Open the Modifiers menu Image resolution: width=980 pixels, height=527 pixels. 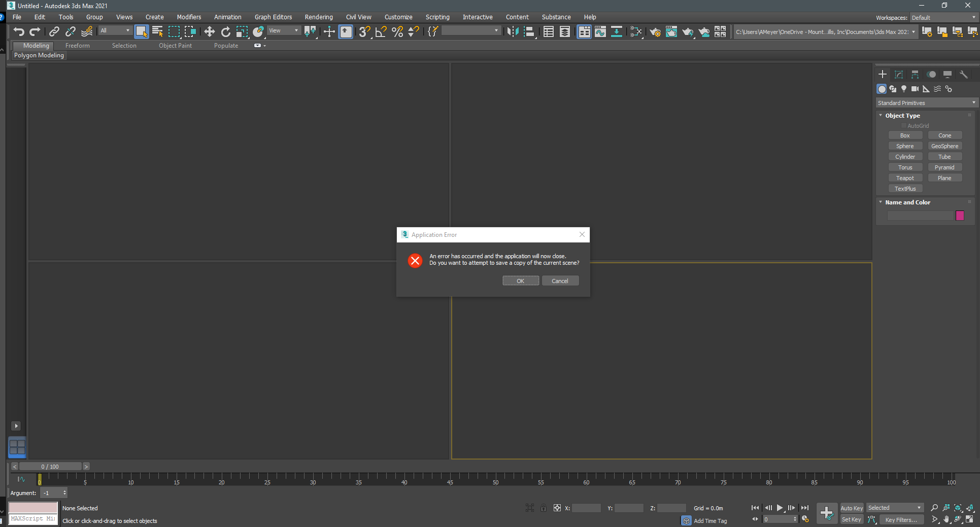[189, 17]
